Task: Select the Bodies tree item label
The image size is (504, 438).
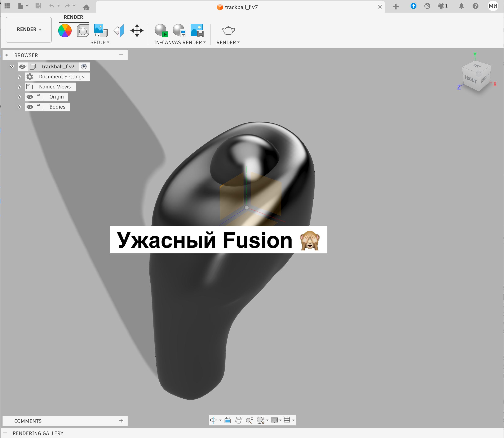Action: pyautogui.click(x=57, y=107)
